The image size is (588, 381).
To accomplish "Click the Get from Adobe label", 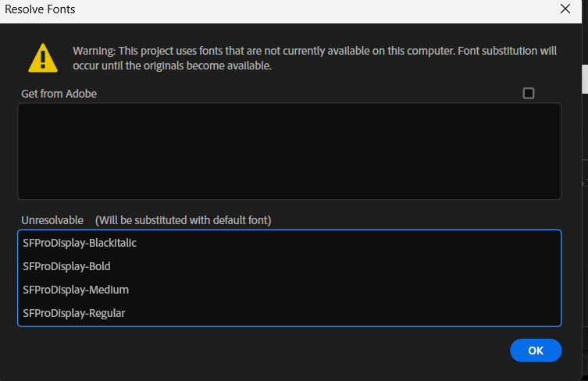I will [59, 94].
